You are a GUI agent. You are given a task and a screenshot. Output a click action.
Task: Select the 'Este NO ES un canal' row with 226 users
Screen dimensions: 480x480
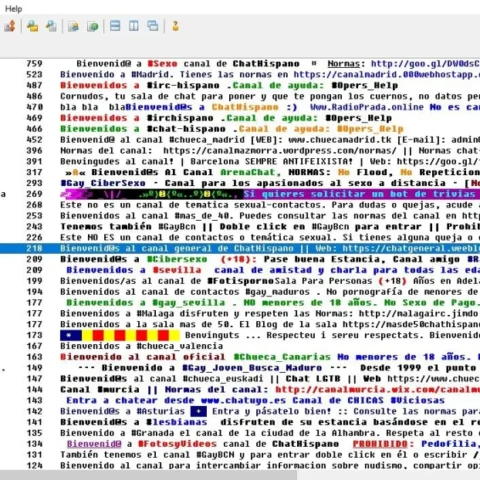pos(240,237)
